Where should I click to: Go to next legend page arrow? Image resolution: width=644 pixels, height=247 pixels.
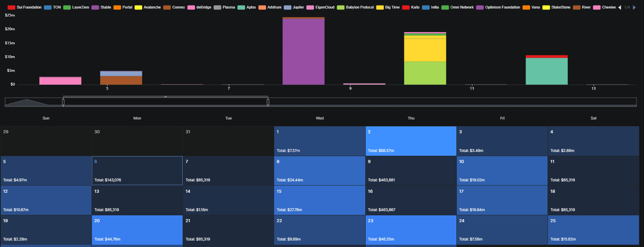pos(634,7)
